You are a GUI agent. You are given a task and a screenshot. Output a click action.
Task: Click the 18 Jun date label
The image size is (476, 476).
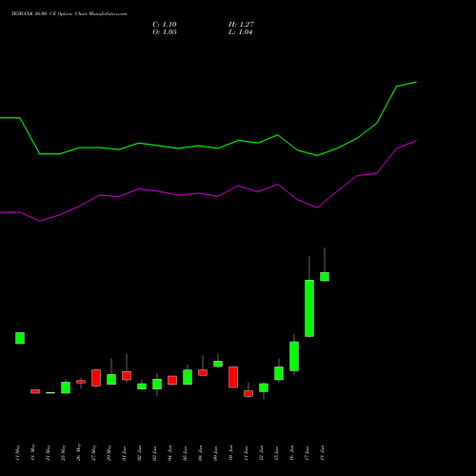click(323, 453)
